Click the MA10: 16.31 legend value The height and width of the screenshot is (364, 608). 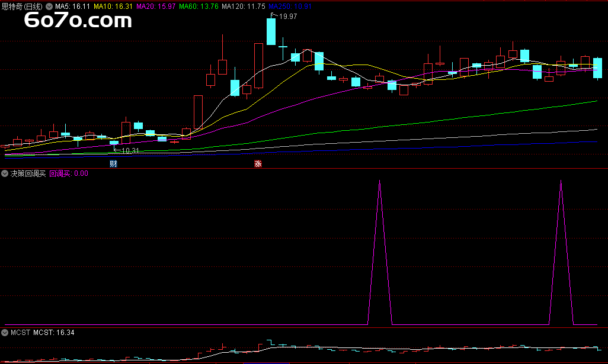pos(113,7)
